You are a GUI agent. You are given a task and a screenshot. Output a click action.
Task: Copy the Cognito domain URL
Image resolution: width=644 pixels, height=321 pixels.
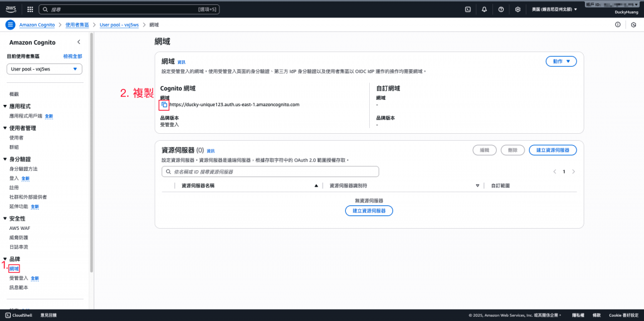[x=164, y=105]
